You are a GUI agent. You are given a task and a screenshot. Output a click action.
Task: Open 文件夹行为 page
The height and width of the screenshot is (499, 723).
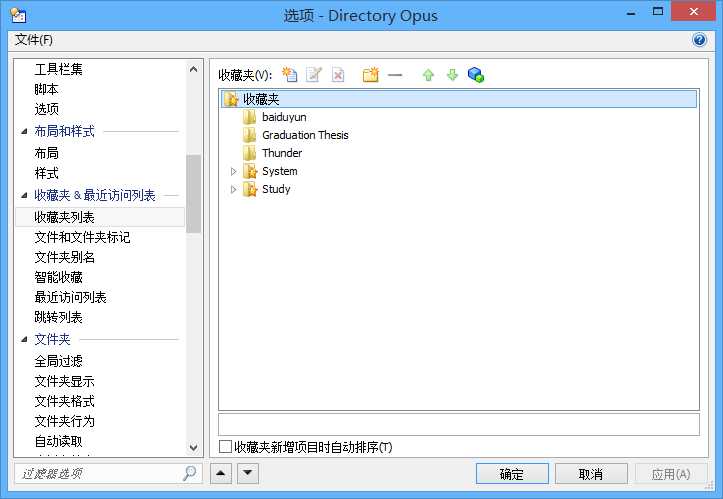[x=65, y=421]
